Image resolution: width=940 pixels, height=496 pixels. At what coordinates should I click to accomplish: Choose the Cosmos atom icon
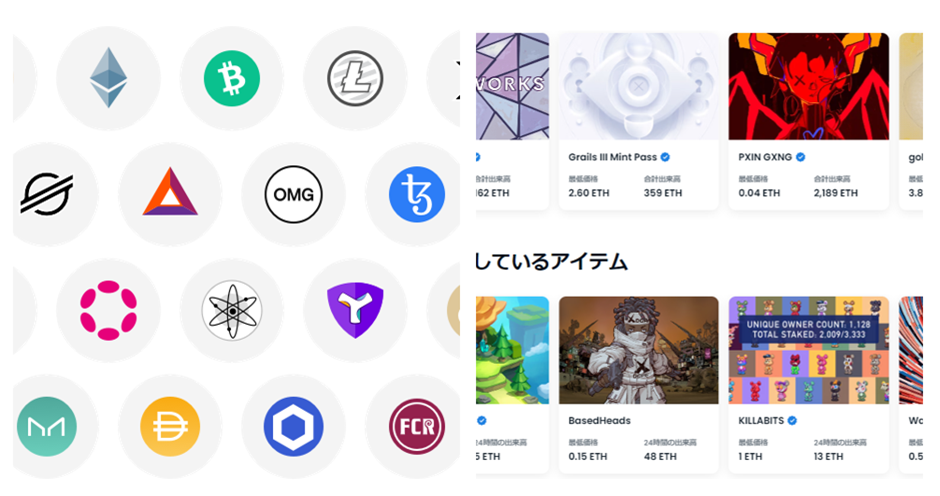pos(232,310)
